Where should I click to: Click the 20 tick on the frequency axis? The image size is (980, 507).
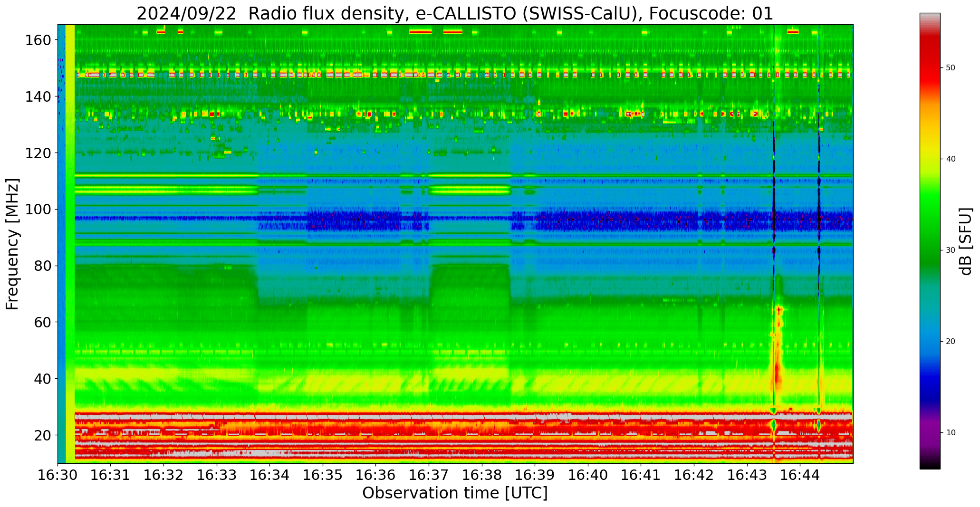42,435
